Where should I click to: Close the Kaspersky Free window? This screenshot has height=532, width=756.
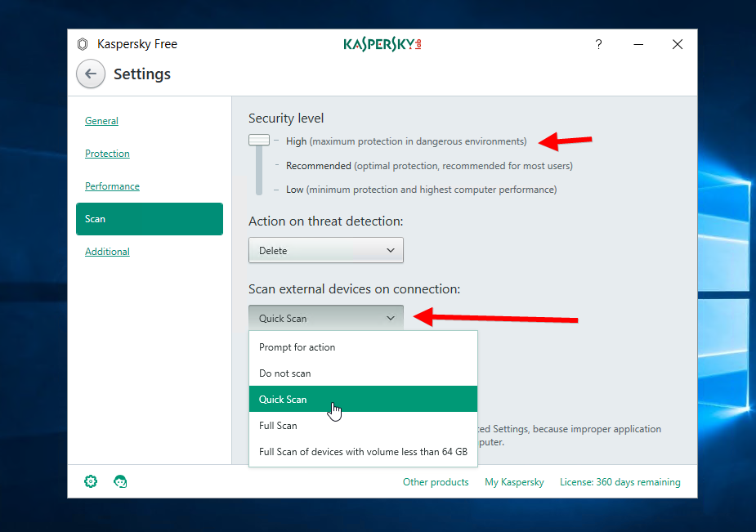pyautogui.click(x=678, y=44)
